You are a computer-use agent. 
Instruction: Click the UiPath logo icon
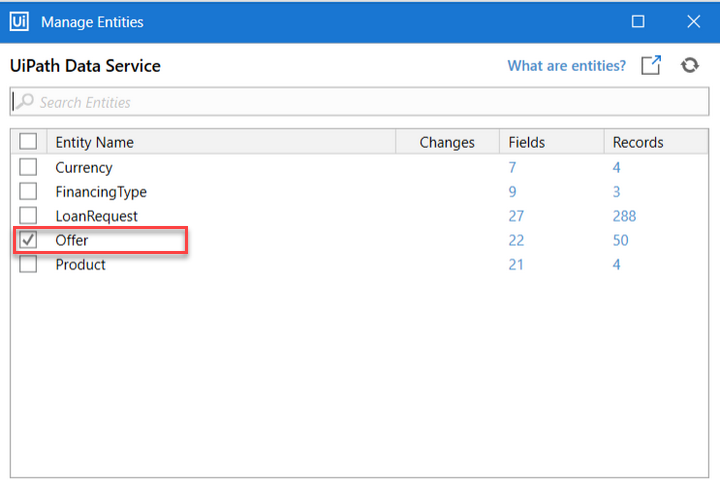click(19, 22)
